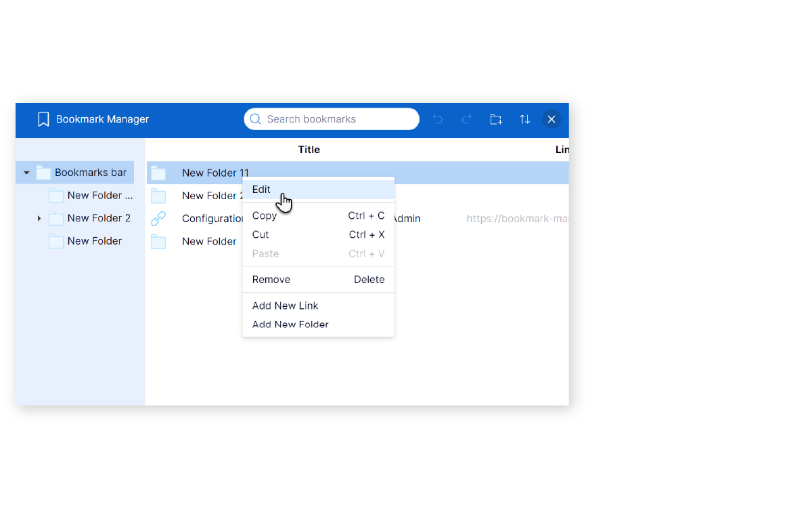Screen dimensions: 812x508
Task: Click the Title column header
Action: click(x=309, y=150)
